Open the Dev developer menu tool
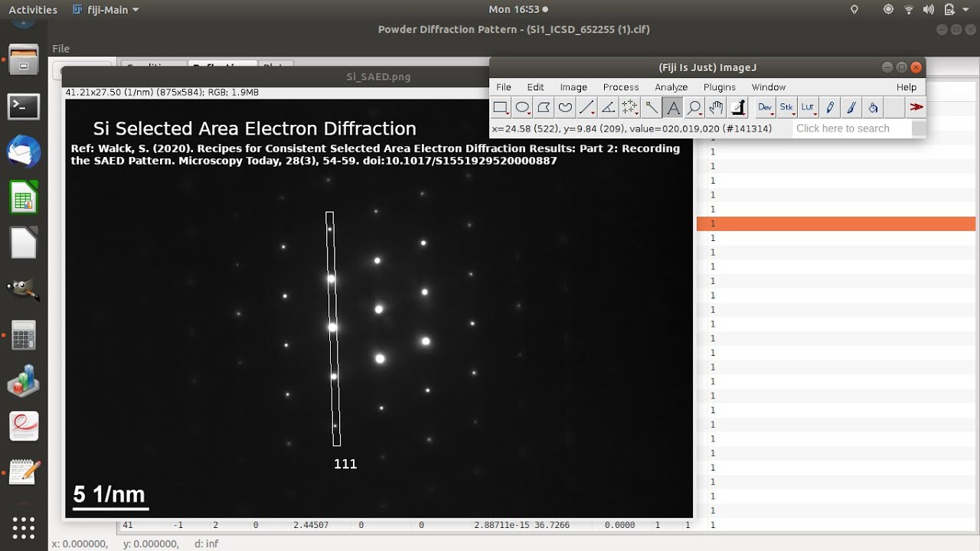This screenshot has height=551, width=980. [765, 108]
